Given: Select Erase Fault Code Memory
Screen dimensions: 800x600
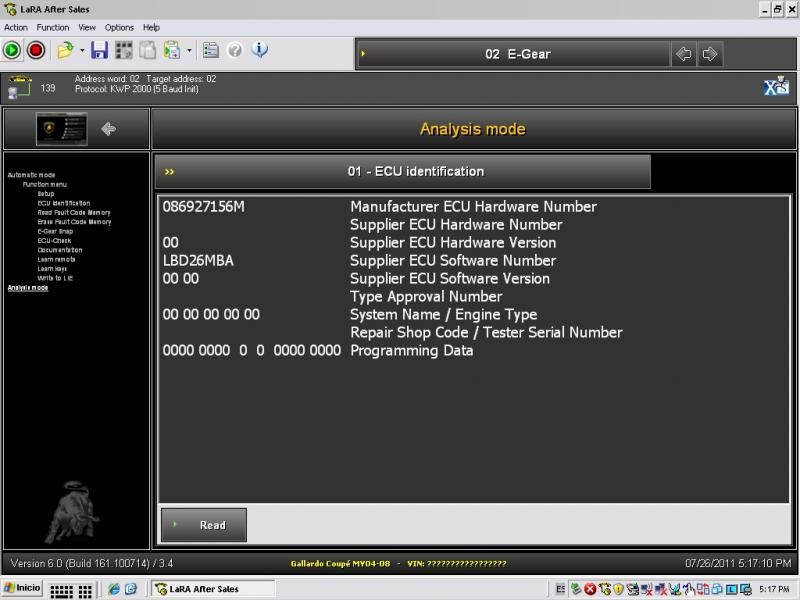Looking at the screenshot, I should pyautogui.click(x=74, y=221).
